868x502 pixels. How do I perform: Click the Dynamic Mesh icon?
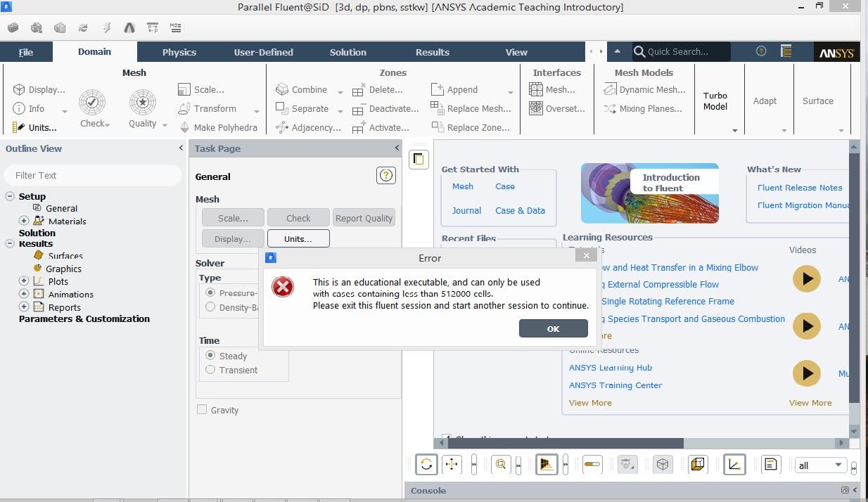coord(610,90)
